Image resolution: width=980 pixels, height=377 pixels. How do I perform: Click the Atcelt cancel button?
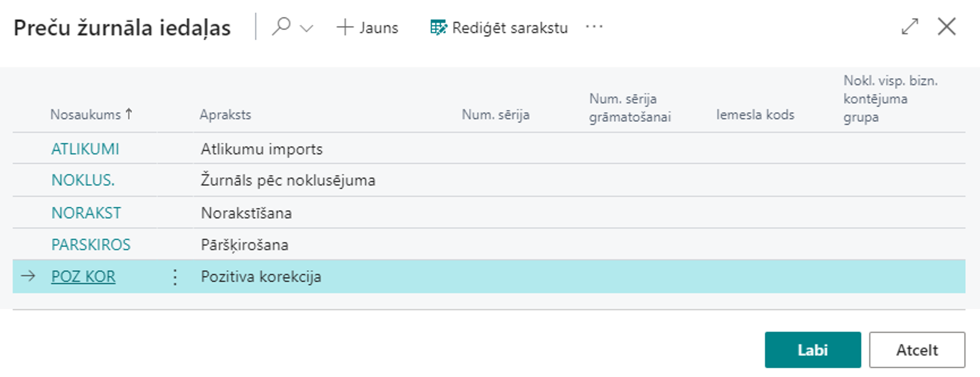tap(917, 350)
